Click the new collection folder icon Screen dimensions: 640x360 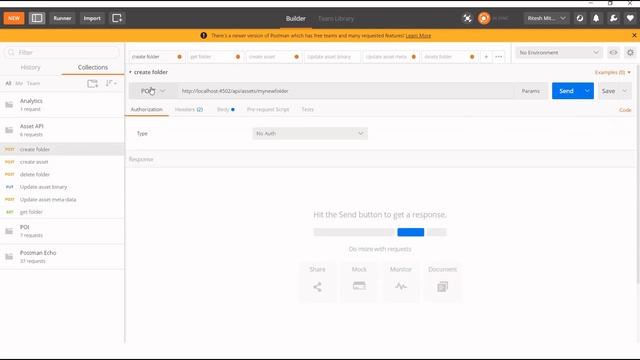point(93,83)
